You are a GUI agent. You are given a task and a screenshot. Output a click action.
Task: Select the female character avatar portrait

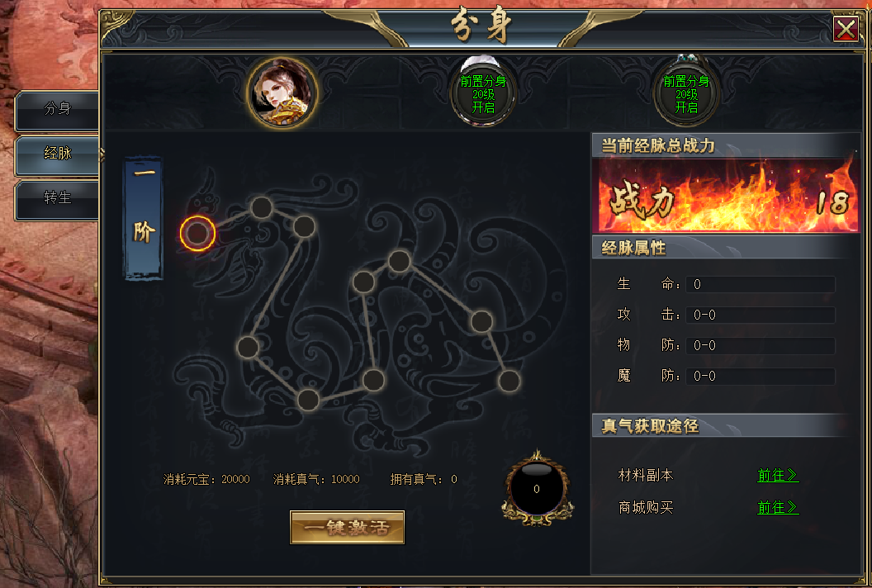tap(282, 92)
